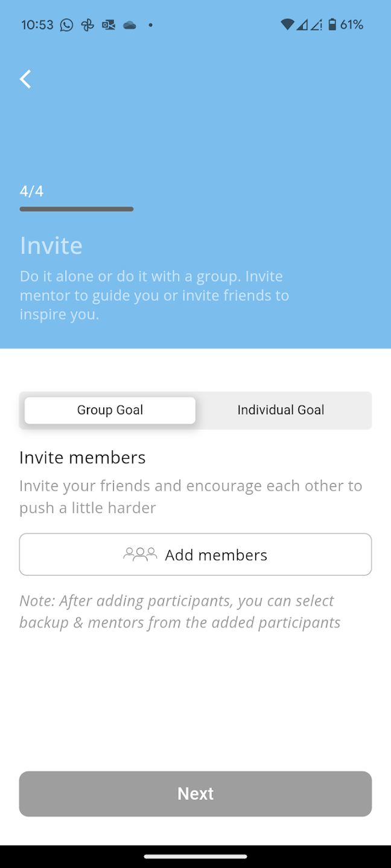Tap the battery icon showing 61%

(334, 25)
